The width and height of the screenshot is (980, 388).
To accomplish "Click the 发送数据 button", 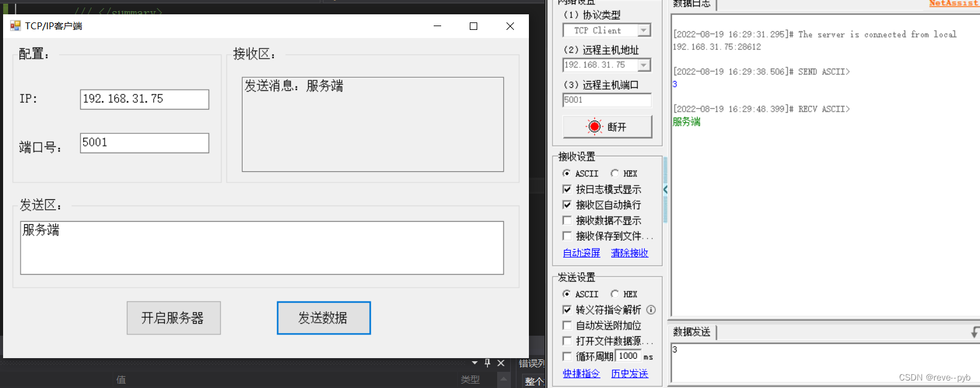I will (x=324, y=318).
